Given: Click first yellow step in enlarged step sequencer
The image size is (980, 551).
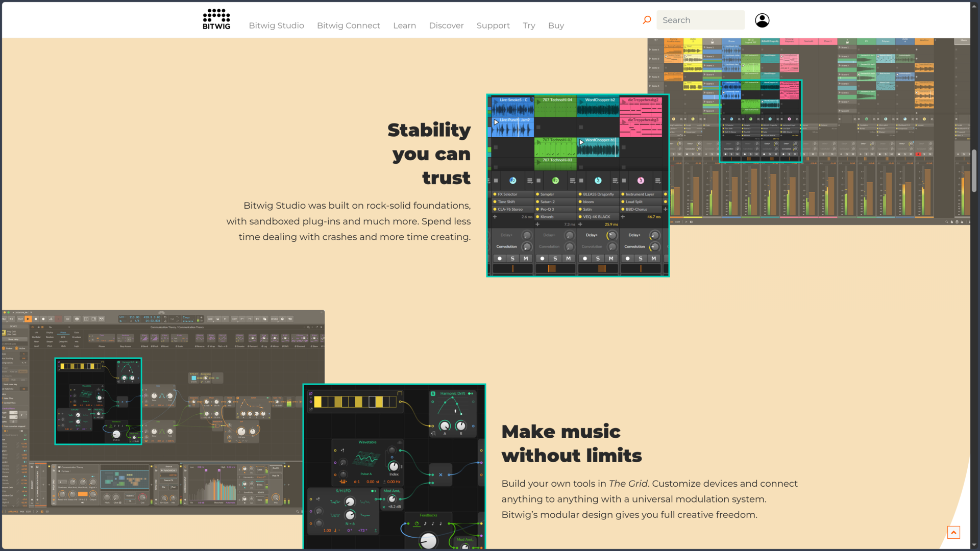Looking at the screenshot, I should click(318, 402).
